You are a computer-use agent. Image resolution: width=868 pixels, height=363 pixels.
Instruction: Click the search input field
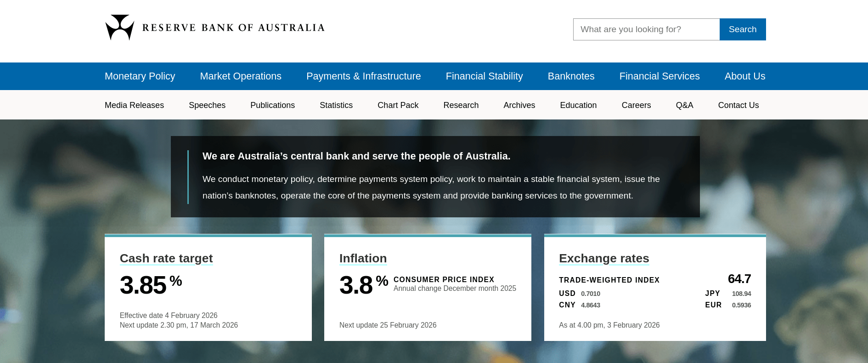[x=646, y=29]
